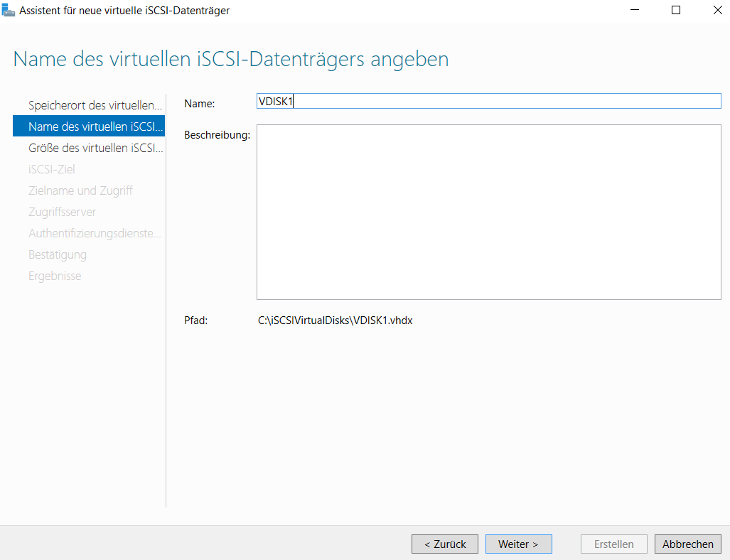
Task: Proceed with the 'Weiter >' button
Action: click(x=518, y=544)
